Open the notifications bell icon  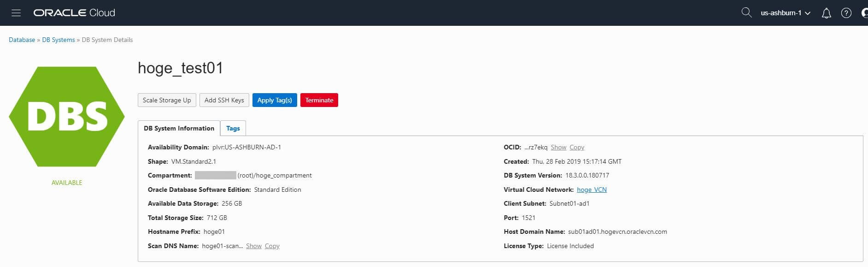tap(827, 13)
